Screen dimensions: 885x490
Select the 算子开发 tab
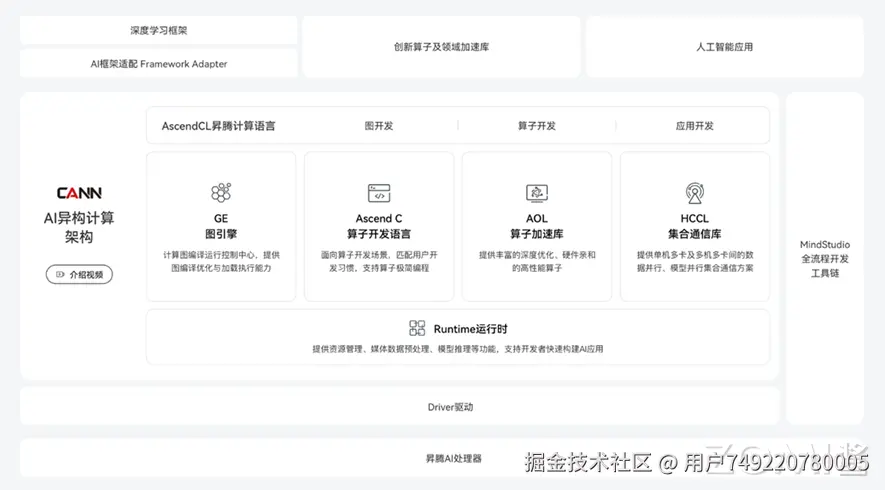pos(537,125)
